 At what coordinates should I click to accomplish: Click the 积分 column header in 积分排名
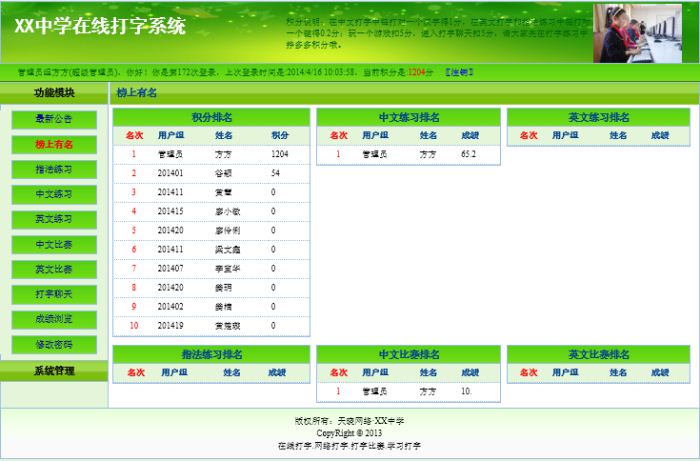point(279,135)
